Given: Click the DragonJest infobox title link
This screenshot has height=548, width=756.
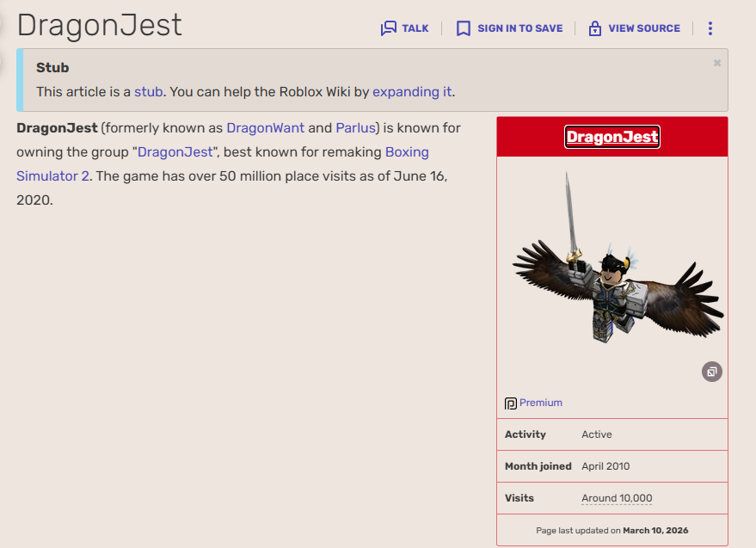Looking at the screenshot, I should [x=612, y=137].
